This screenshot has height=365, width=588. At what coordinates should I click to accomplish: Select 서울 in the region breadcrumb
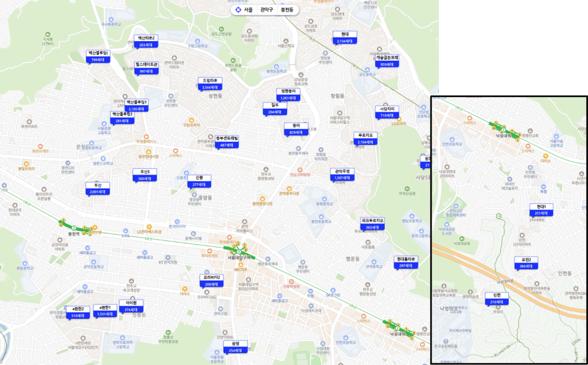(x=248, y=10)
